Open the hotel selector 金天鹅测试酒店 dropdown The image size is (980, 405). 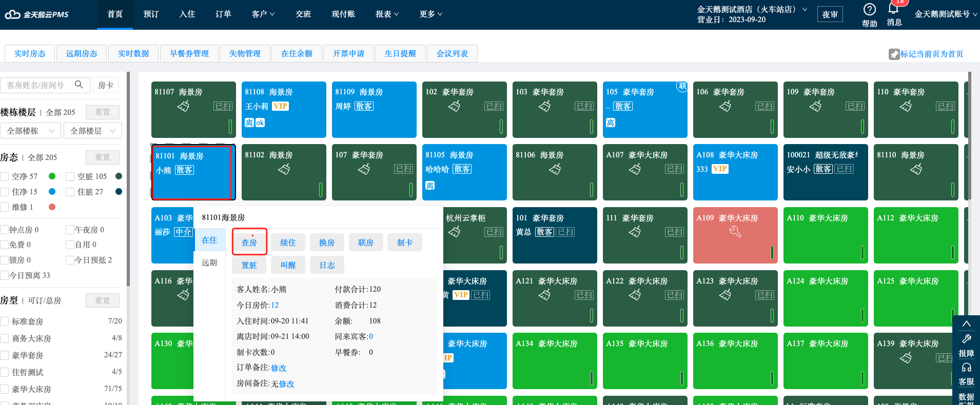tap(752, 9)
